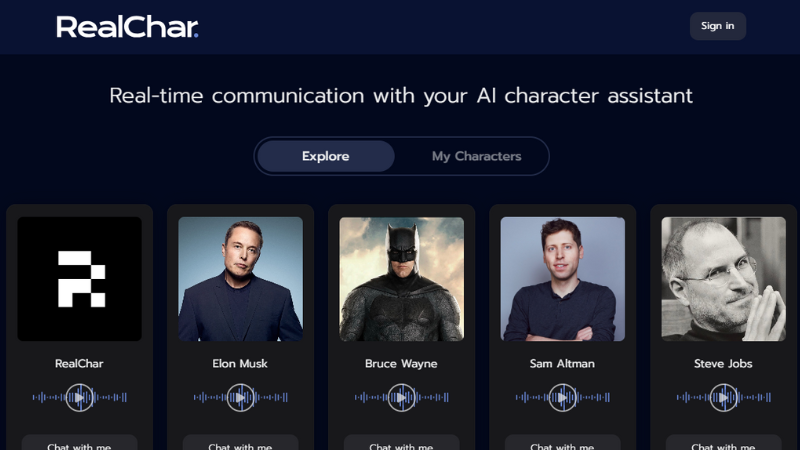Click the RealChar logo in header

(x=127, y=27)
